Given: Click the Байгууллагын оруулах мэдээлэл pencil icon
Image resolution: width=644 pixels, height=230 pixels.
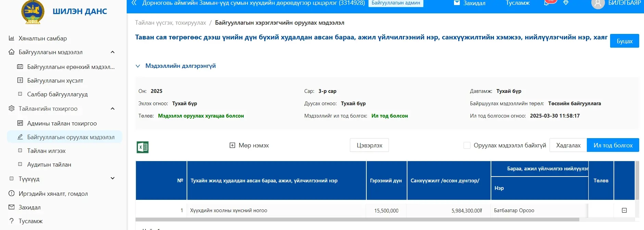Looking at the screenshot, I should pos(20,137).
